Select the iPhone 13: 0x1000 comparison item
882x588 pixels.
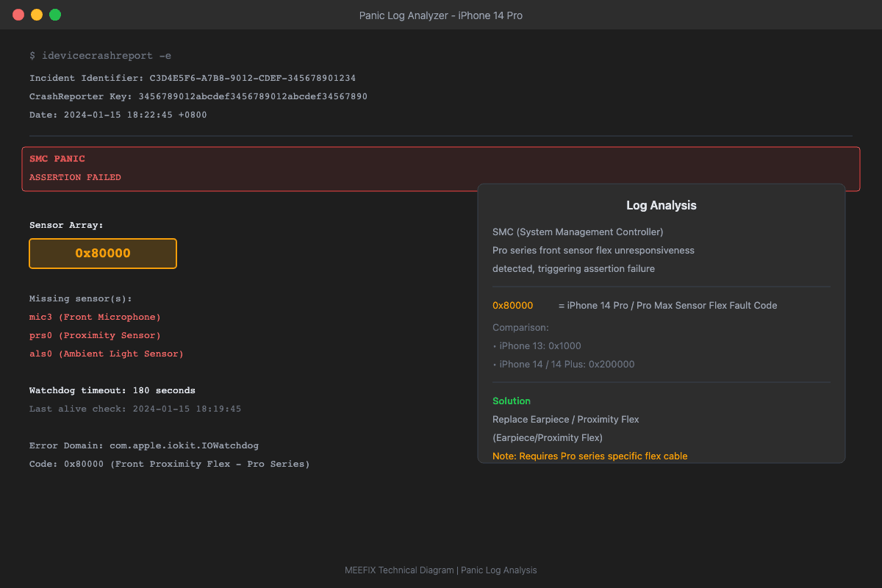point(539,345)
